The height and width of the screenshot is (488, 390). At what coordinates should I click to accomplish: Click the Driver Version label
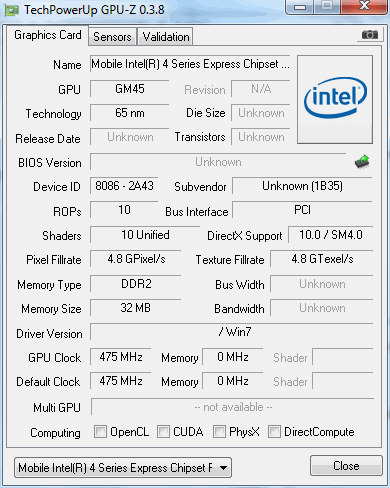point(49,334)
